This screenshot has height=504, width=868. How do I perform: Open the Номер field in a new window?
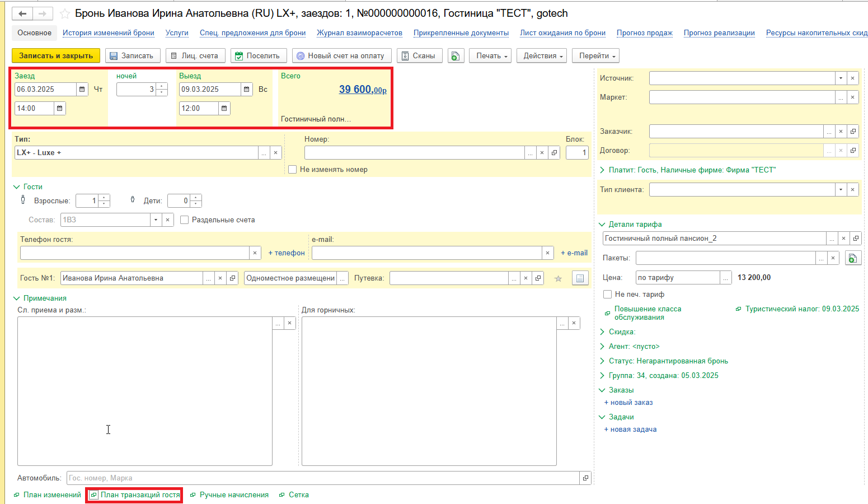(x=554, y=152)
